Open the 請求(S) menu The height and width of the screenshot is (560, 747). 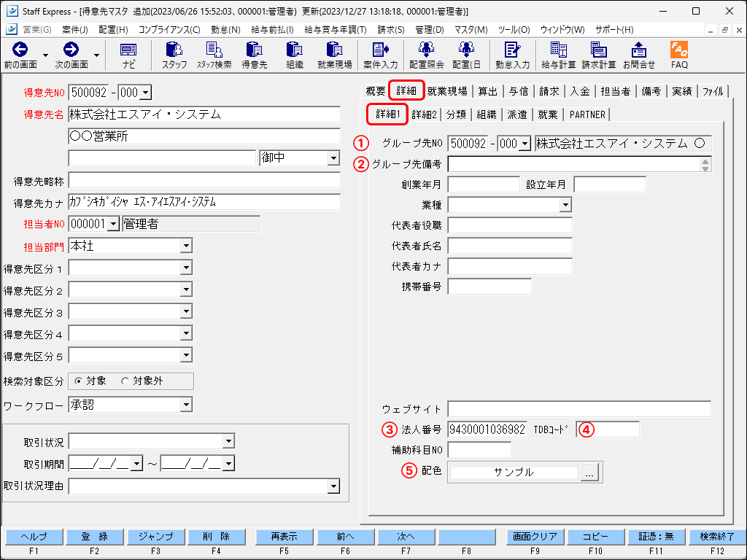(391, 30)
